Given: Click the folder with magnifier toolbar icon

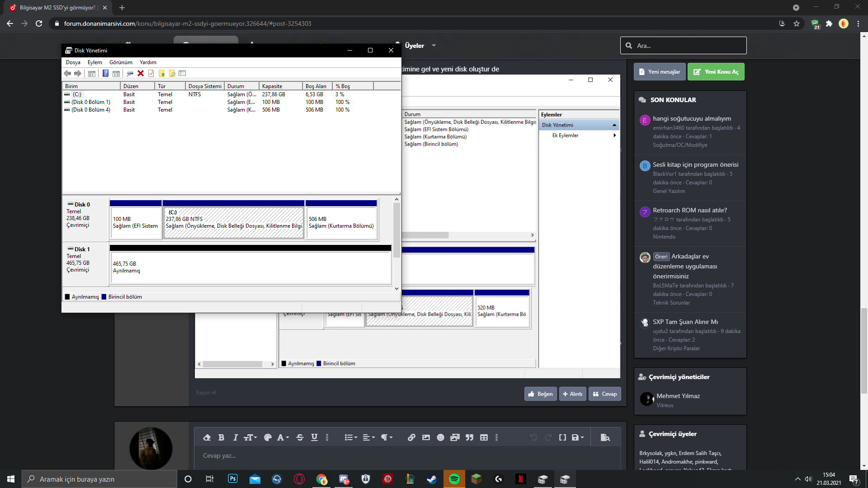Looking at the screenshot, I should [172, 73].
